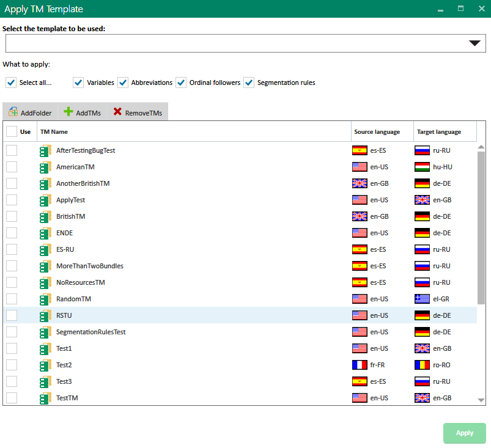The width and height of the screenshot is (491, 448).
Task: Click the TM icon next to TestTM
Action: click(45, 398)
